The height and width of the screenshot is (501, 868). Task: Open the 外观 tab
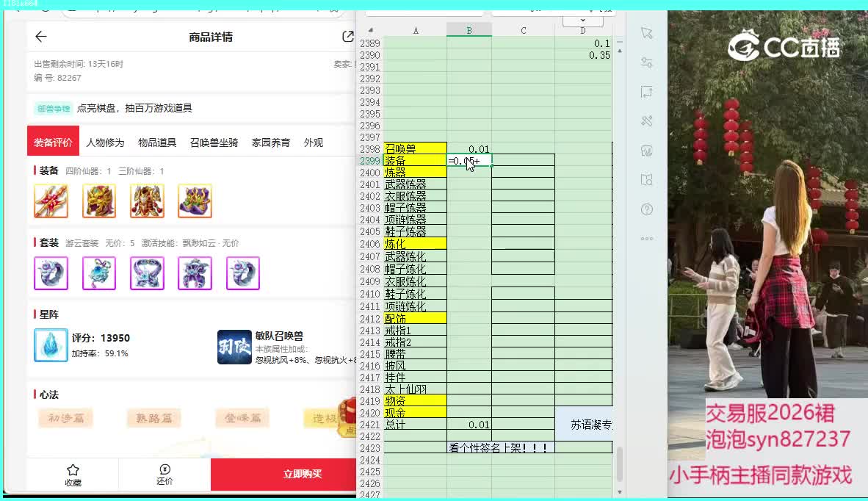tap(314, 143)
